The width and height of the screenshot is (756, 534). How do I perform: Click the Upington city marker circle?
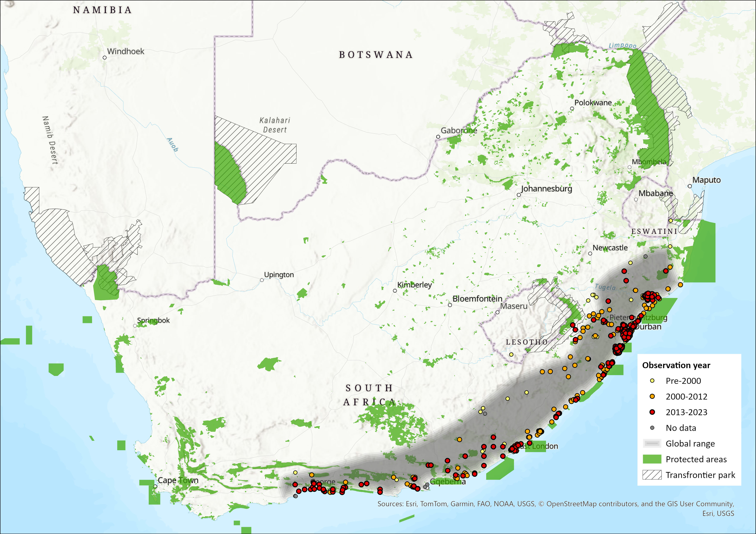click(x=262, y=280)
